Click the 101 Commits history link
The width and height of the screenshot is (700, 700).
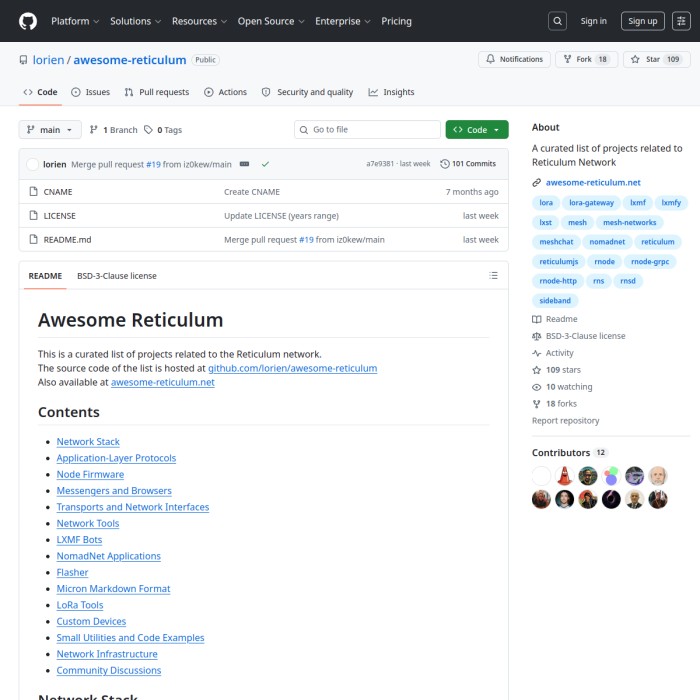coord(468,164)
